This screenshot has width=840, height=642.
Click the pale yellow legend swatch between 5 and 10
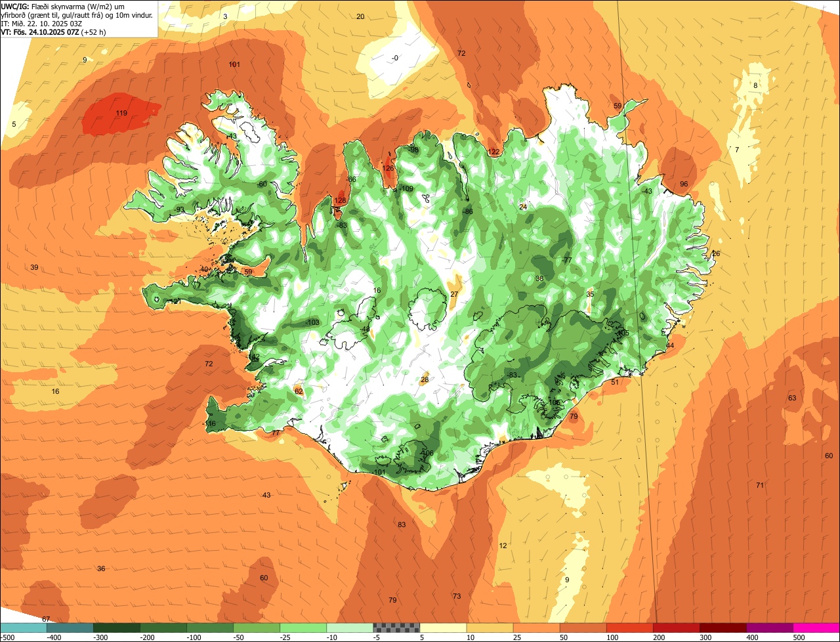pos(443,628)
